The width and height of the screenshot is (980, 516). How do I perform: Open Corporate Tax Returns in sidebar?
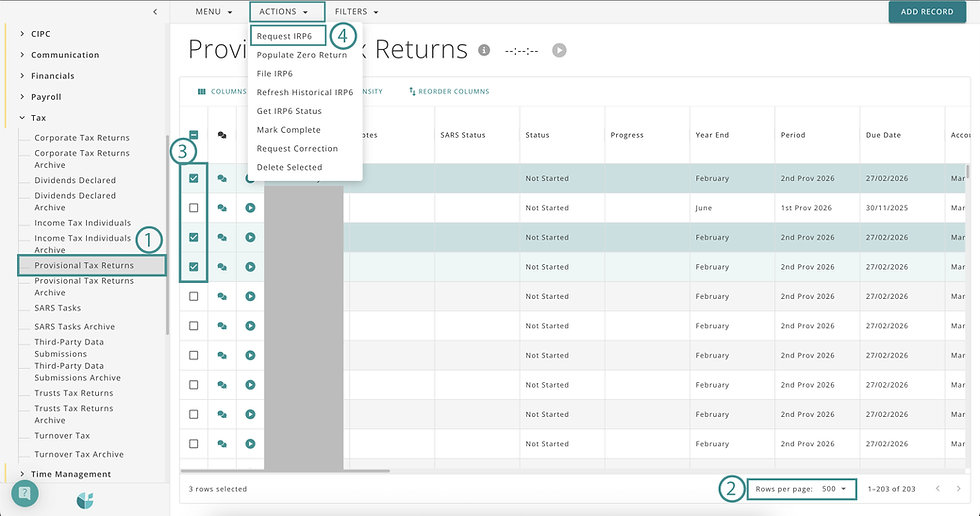(x=82, y=137)
